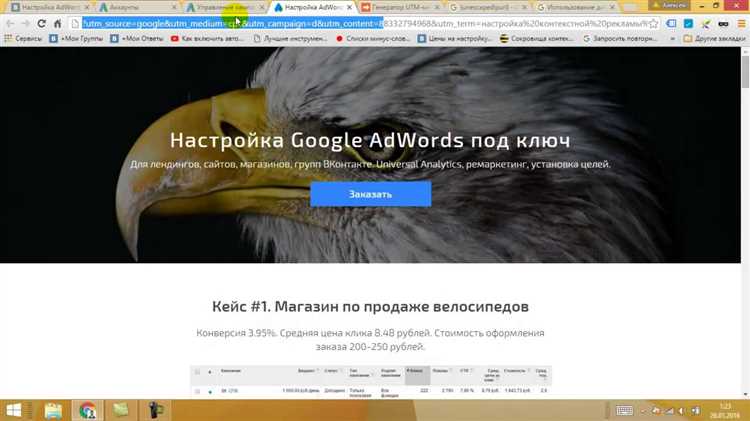Image resolution: width=750 pixels, height=421 pixels.
Task: Click heading «Кейс #1. Магазин по продаже велосипедов»
Action: pyautogui.click(x=370, y=307)
